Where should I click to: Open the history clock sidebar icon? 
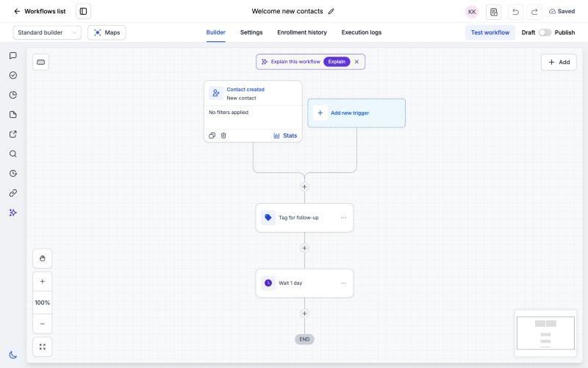coord(13,173)
